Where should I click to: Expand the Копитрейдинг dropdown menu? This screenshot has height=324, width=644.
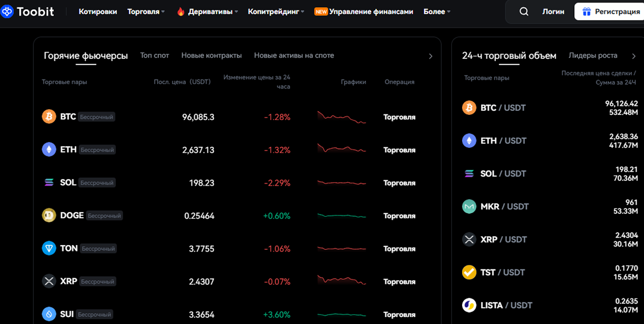[276, 12]
